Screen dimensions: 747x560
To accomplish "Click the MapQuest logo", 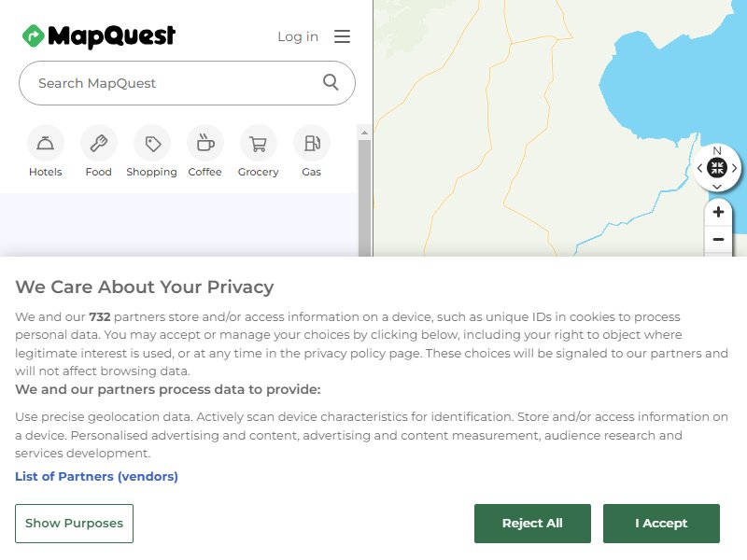I will tap(99, 36).
